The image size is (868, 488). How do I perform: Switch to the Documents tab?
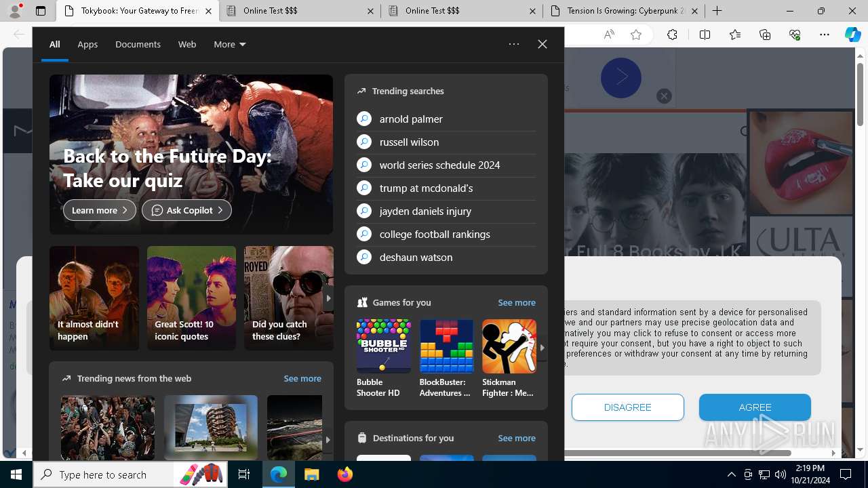coord(138,44)
